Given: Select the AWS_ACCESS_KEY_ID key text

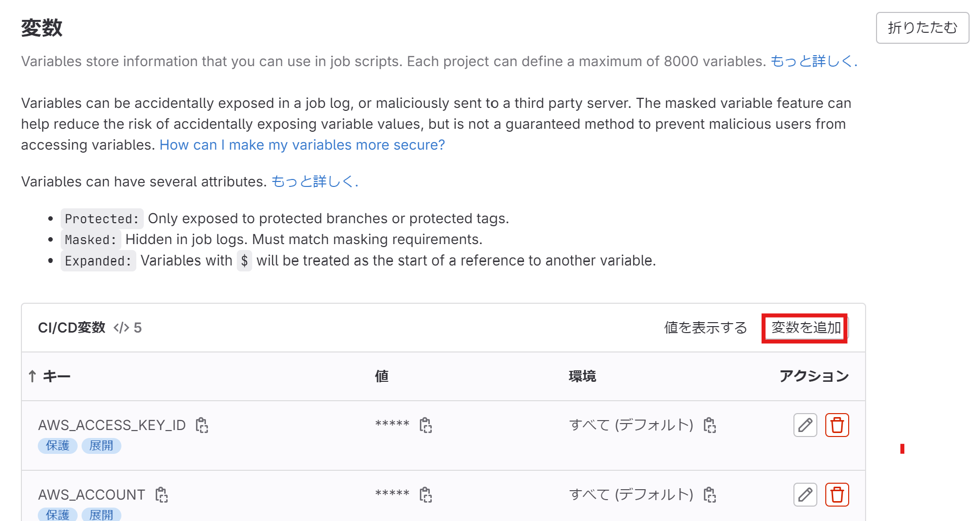Looking at the screenshot, I should 112,425.
